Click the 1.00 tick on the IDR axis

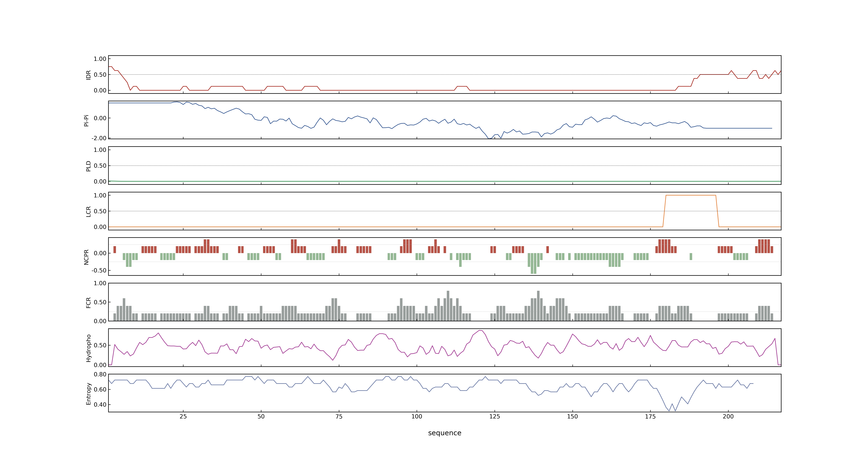(100, 59)
